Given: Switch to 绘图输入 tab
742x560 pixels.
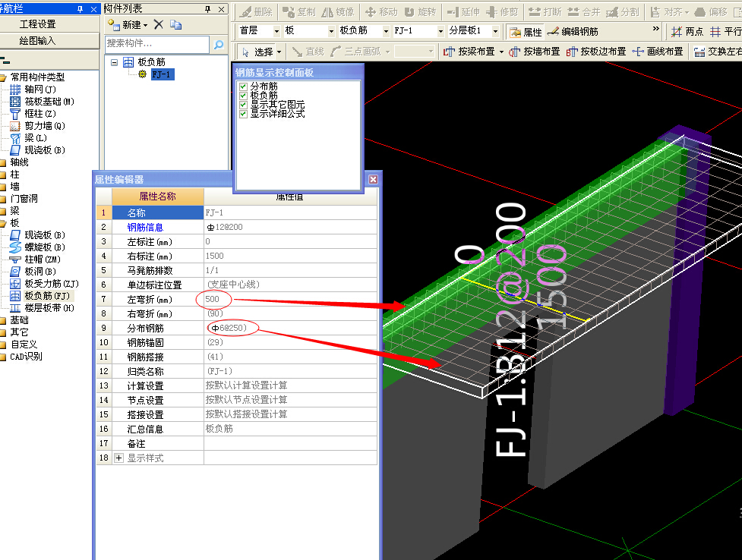Looking at the screenshot, I should [x=38, y=40].
